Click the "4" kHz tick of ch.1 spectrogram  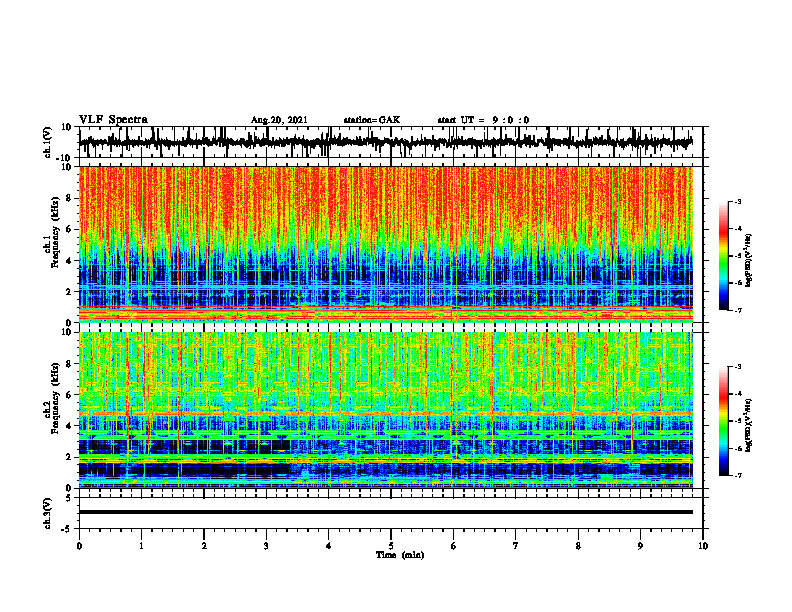pyautogui.click(x=70, y=261)
